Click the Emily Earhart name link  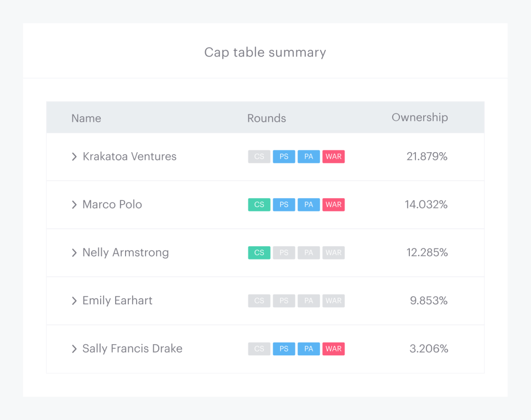[117, 300]
